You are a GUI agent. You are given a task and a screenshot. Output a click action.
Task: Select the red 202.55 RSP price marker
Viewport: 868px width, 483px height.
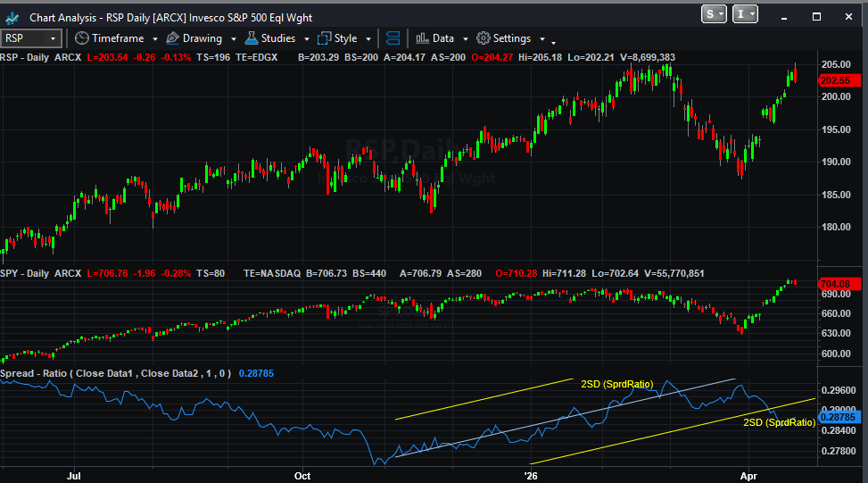coord(839,80)
